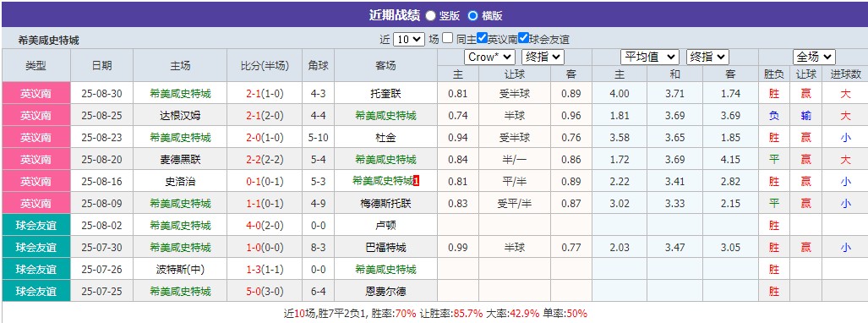Click the 梅德斯托联 away team link
The width and height of the screenshot is (868, 323).
[385, 203]
